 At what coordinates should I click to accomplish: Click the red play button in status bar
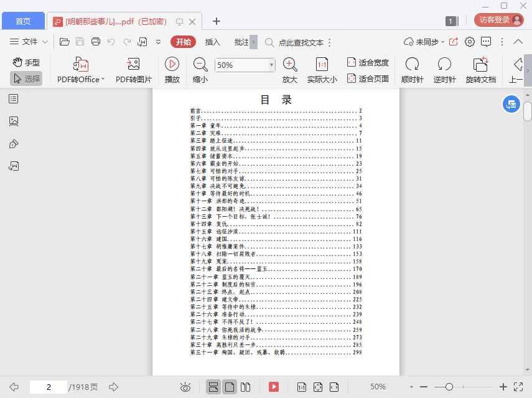tap(273, 387)
